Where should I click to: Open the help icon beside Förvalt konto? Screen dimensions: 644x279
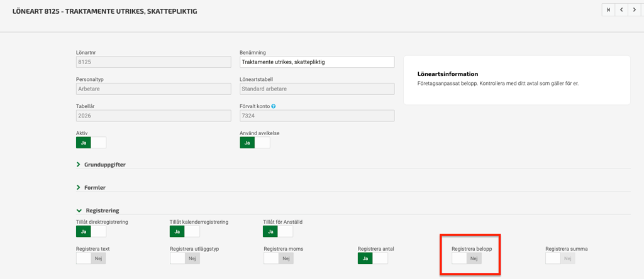pos(274,106)
